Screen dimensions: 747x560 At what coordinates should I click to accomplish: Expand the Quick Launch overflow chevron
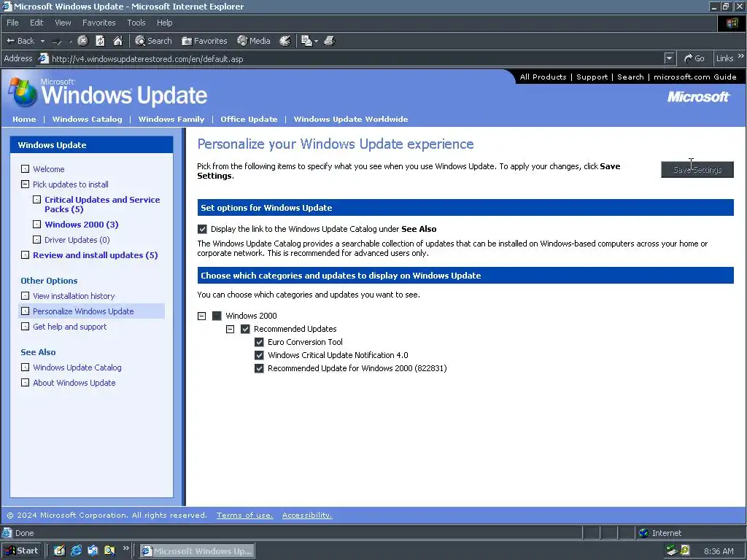125,548
